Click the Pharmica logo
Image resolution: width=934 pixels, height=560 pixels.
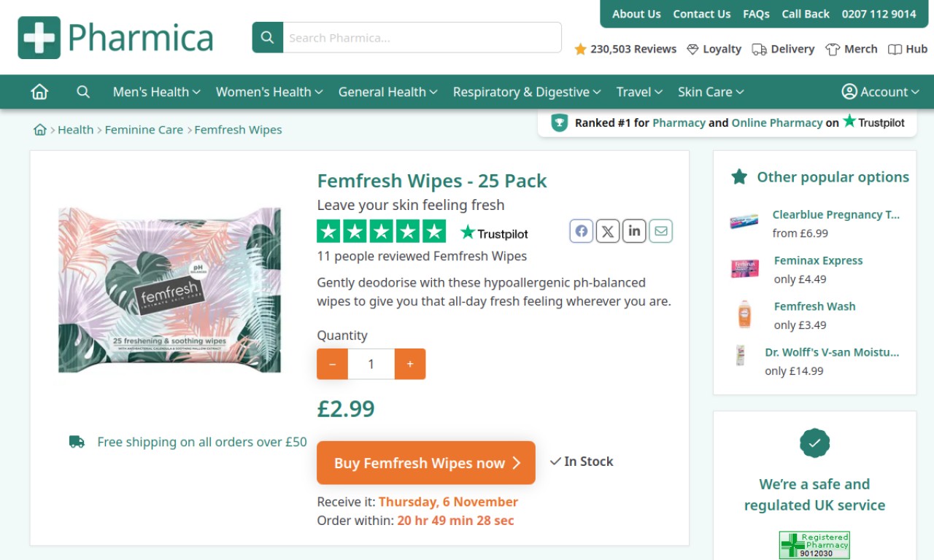(x=115, y=38)
